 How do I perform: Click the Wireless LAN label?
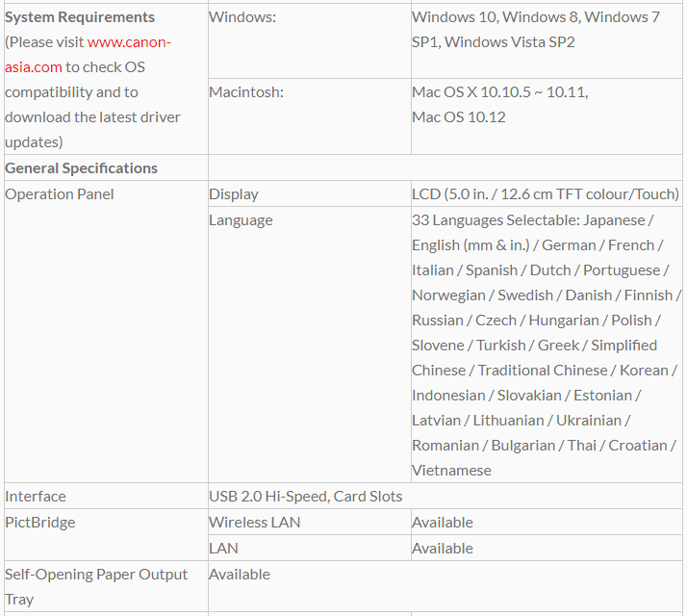coord(255,523)
